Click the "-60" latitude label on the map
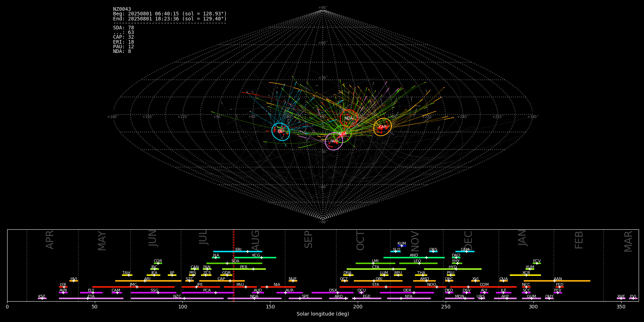 pos(322,187)
